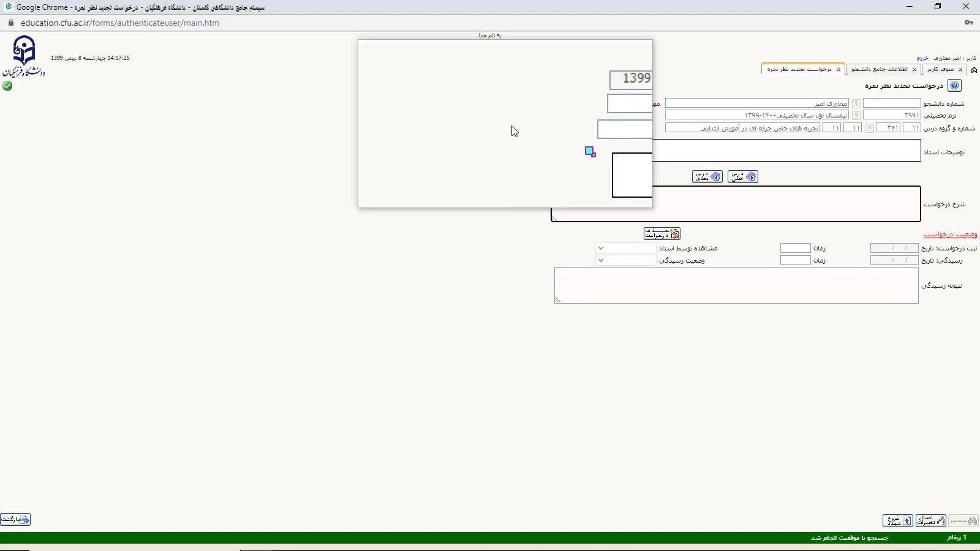Click the blue help question-mark icon
Viewport: 980px width, 551px height.
[954, 86]
